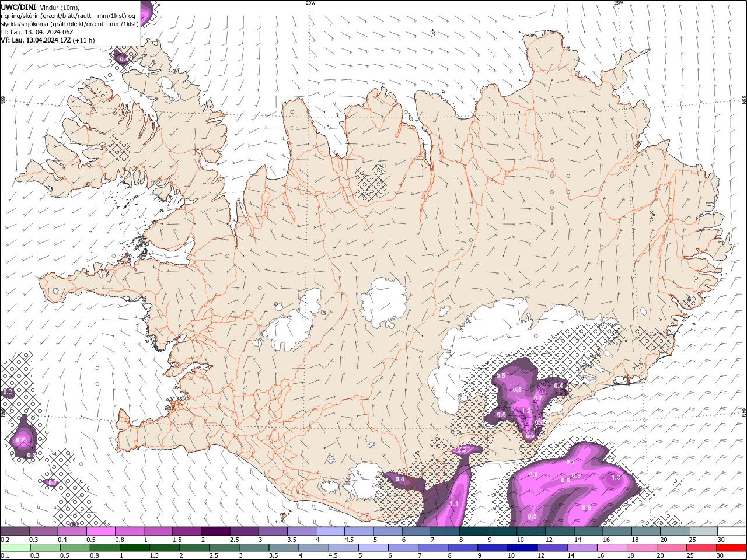This screenshot has width=747, height=560.
Task: Click the '20W' longitude label
Action: click(x=310, y=3)
